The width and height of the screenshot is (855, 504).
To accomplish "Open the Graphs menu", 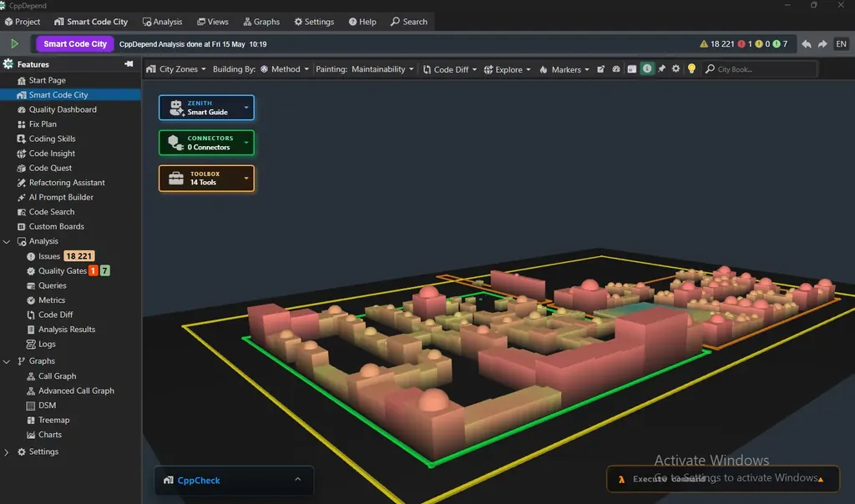I will [x=261, y=22].
